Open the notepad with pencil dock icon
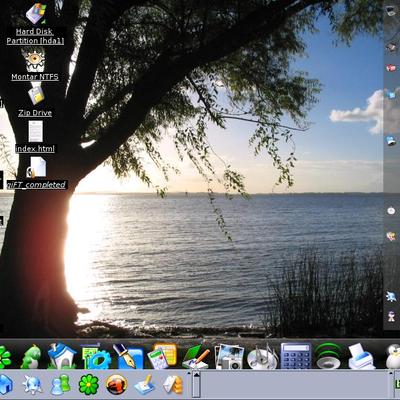Screen dimensions: 400x400 [196, 357]
